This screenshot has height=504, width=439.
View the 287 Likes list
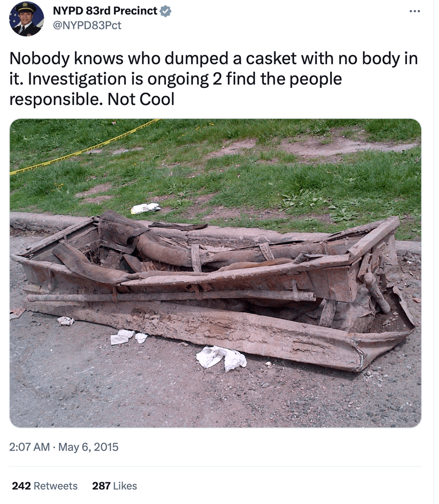pyautogui.click(x=115, y=486)
